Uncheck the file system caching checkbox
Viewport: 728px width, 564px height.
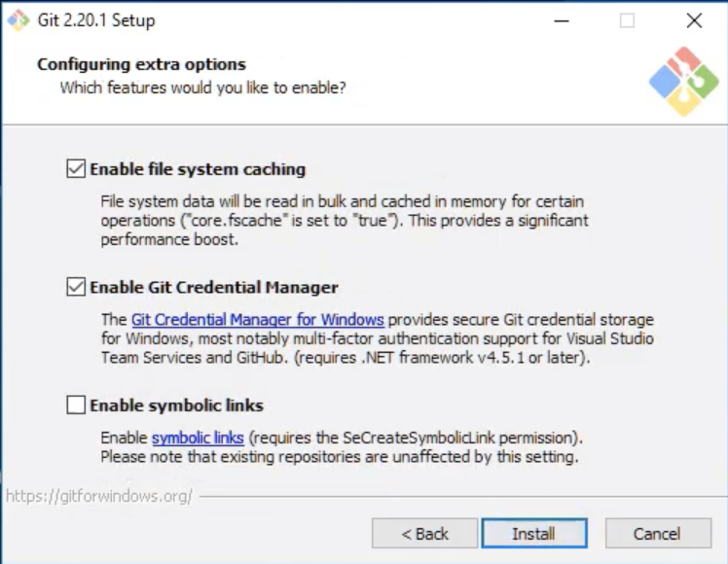[x=76, y=169]
